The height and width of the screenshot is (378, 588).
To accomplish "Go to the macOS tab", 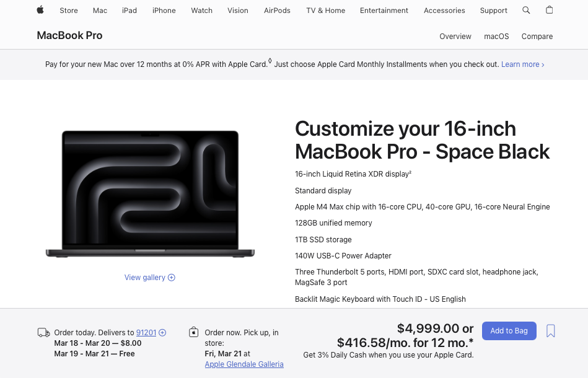I will (x=496, y=37).
